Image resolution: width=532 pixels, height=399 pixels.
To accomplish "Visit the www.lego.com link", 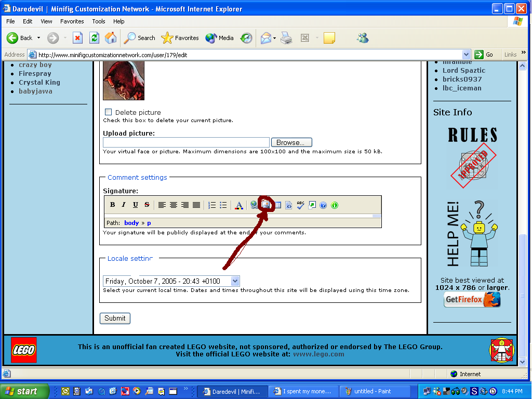I will pos(318,354).
